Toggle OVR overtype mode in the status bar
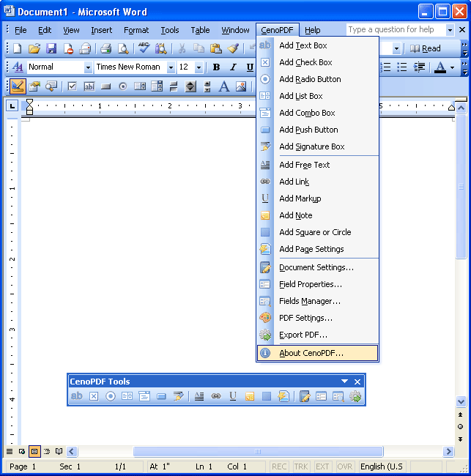471x476 pixels. (x=344, y=466)
